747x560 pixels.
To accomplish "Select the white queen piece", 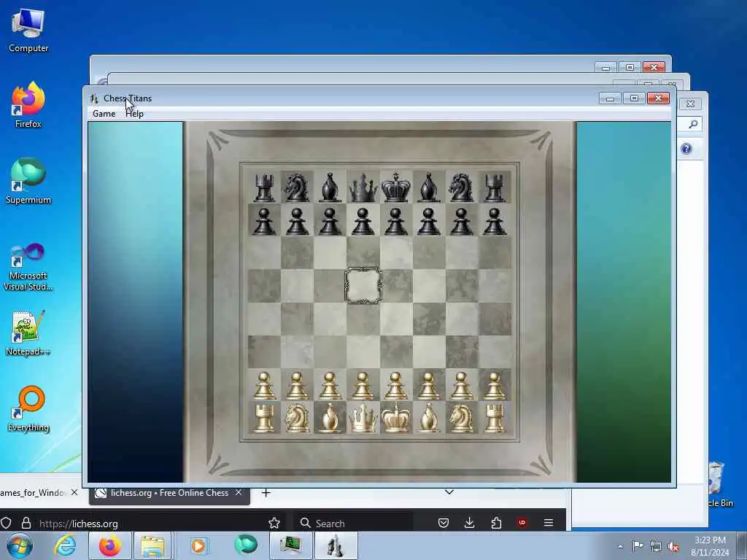I will click(363, 418).
